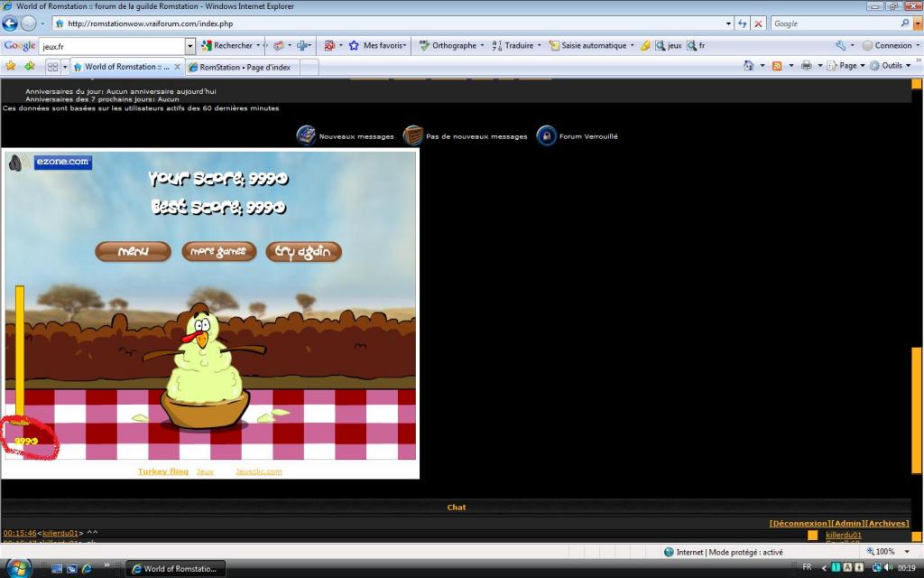Expand the Orthographe spell-check dropdown
Viewport: 924px width, 578px height.
click(482, 45)
